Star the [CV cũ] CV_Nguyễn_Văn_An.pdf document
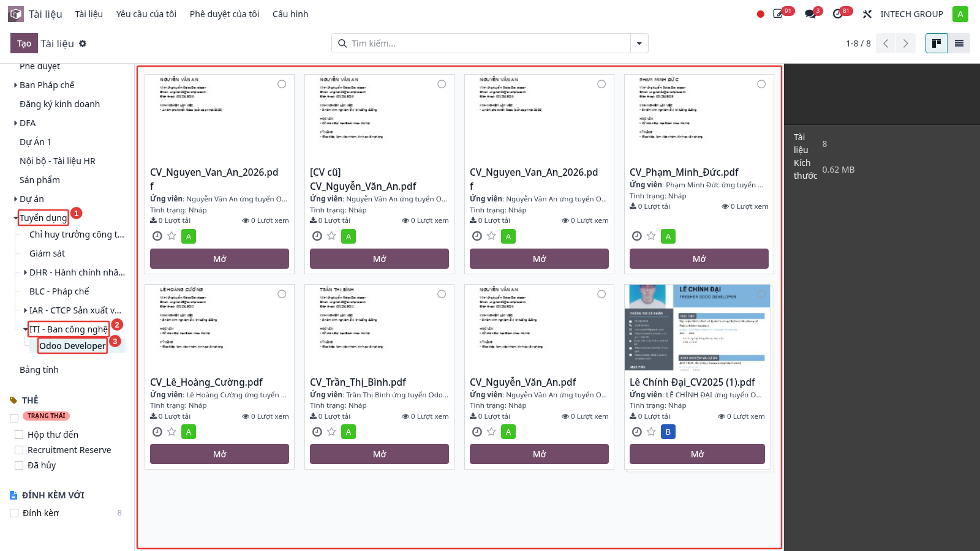 [331, 236]
